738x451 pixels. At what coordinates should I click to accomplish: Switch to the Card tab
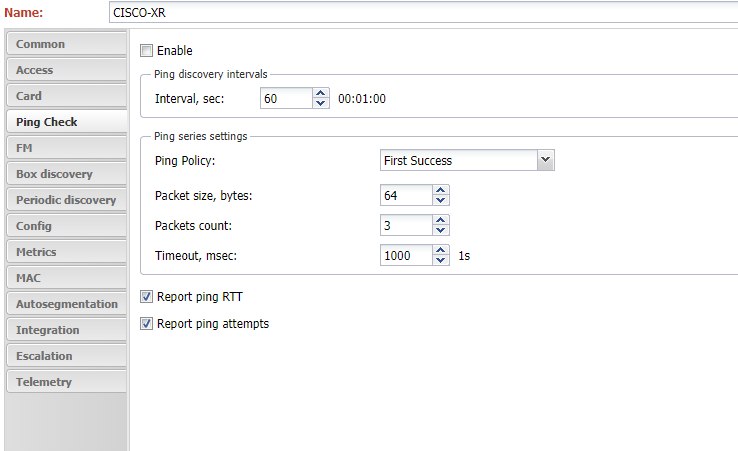tap(66, 96)
